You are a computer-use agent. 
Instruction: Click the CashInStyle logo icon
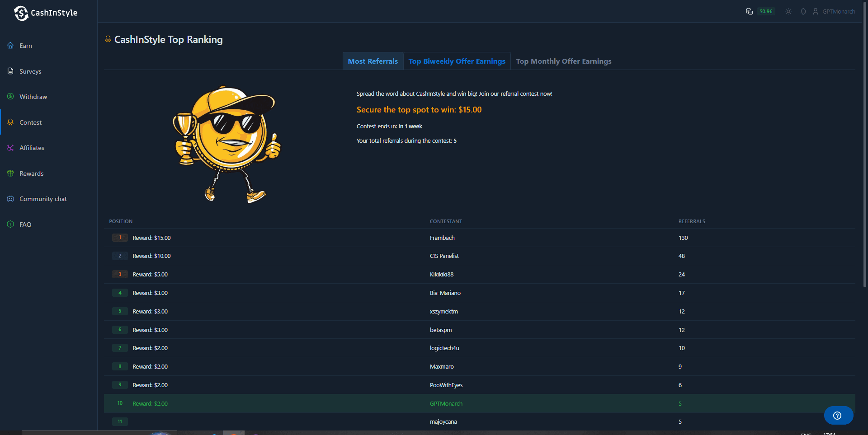pos(21,13)
